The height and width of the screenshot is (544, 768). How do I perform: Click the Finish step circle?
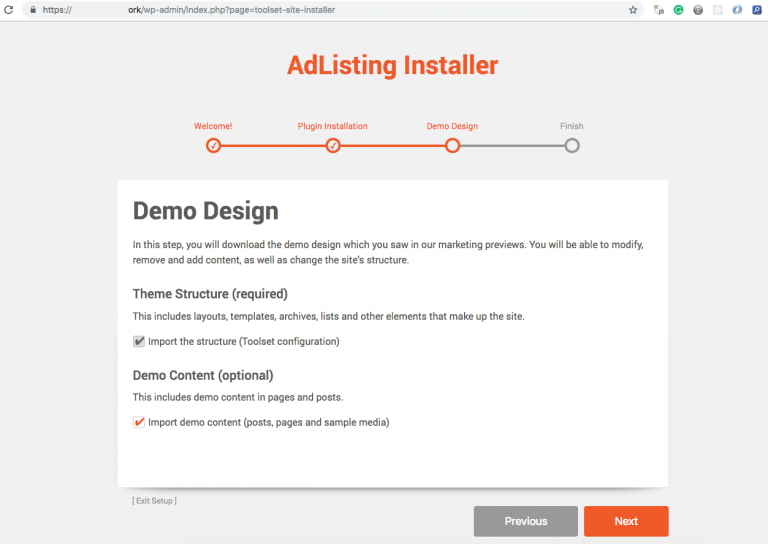coord(572,145)
